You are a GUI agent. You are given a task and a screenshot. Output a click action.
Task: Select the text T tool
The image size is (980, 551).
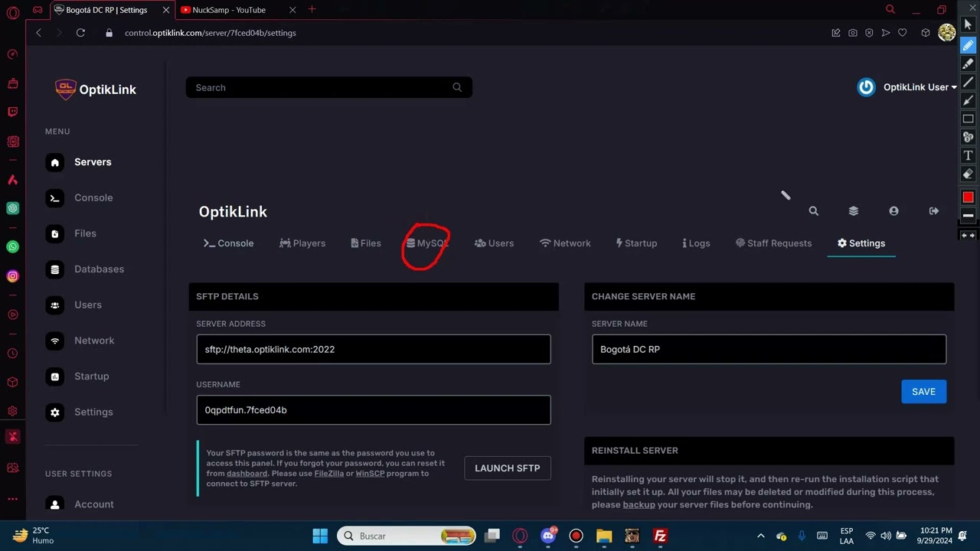click(x=968, y=155)
